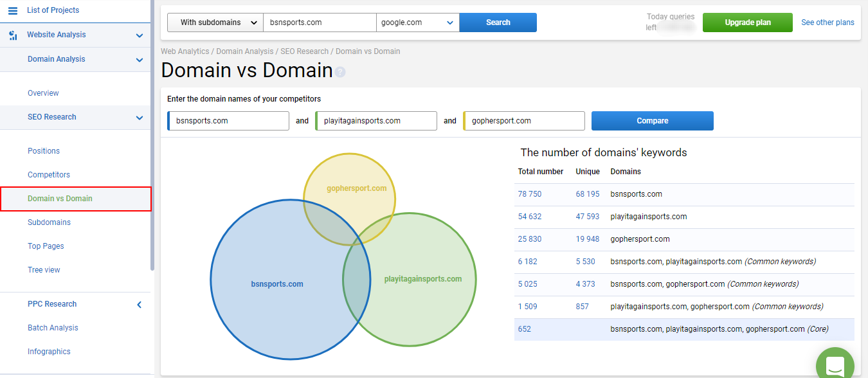Click the Web Analytics breadcrumb link

tap(185, 51)
